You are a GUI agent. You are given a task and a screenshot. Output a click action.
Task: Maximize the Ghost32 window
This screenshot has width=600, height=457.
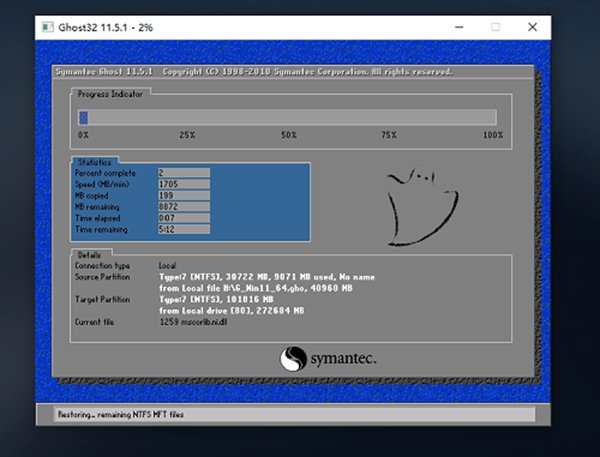click(495, 27)
